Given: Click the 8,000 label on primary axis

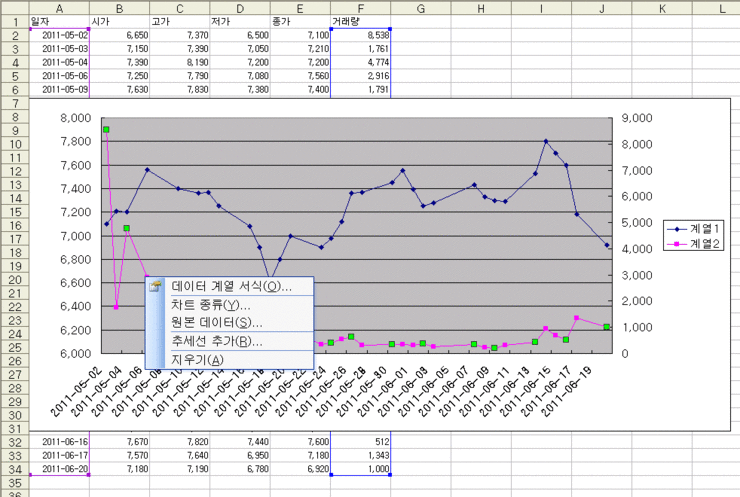Looking at the screenshot, I should click(x=76, y=118).
